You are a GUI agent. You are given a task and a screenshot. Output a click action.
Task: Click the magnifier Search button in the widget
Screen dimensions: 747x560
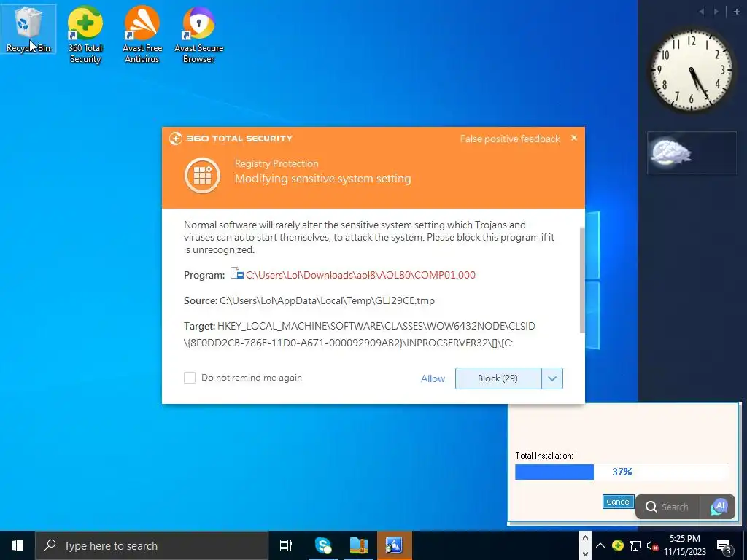[667, 507]
